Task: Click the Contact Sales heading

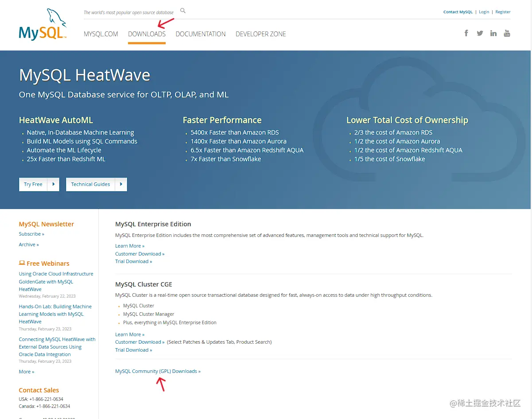Action: click(x=39, y=390)
